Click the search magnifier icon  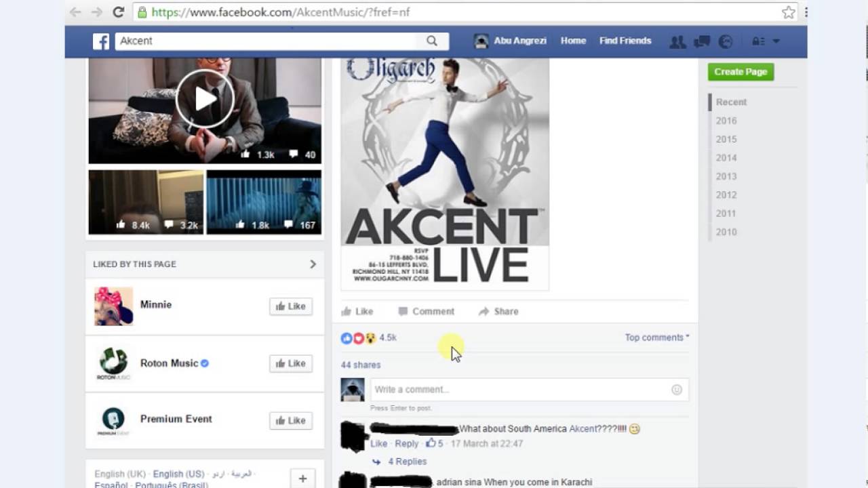(432, 41)
